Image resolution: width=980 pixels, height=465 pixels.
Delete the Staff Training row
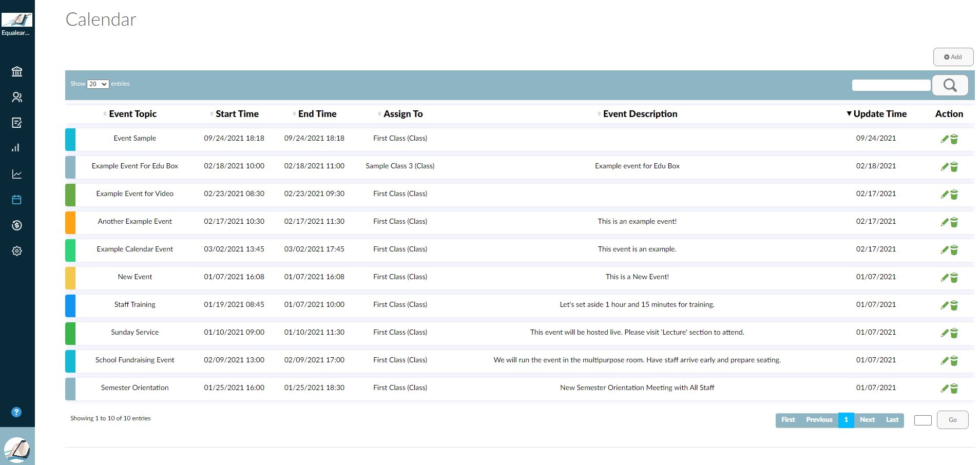[x=954, y=305]
